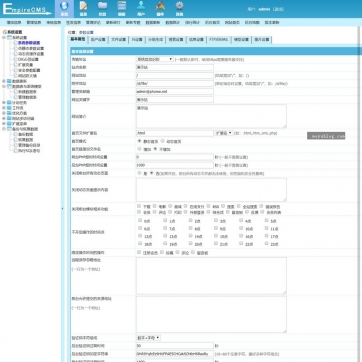362x362 pixels.
Task: Check the 0点 hour checkbox
Action: click(140, 220)
